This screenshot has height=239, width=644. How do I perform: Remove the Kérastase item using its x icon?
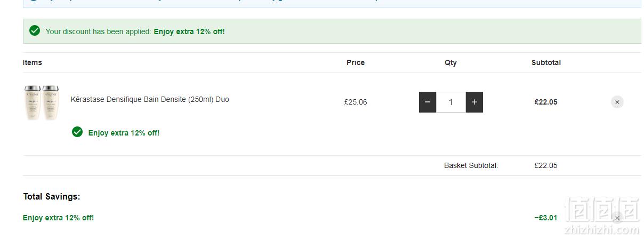coord(617,102)
